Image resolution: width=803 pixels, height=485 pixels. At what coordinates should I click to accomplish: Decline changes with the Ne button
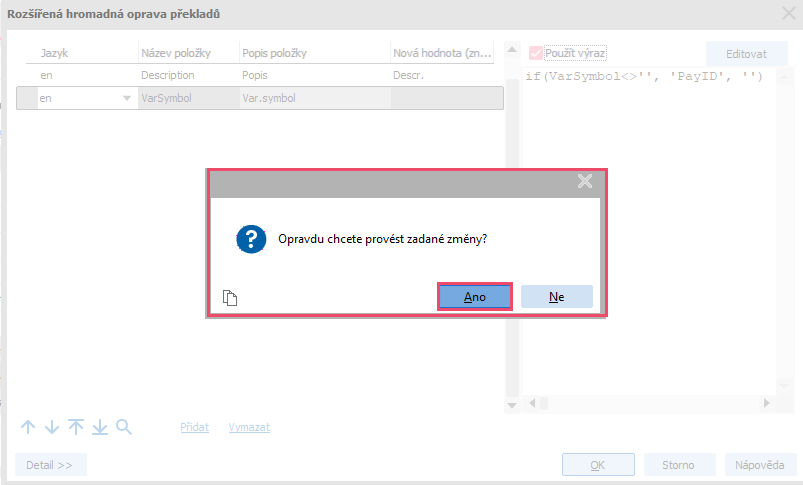tap(556, 297)
